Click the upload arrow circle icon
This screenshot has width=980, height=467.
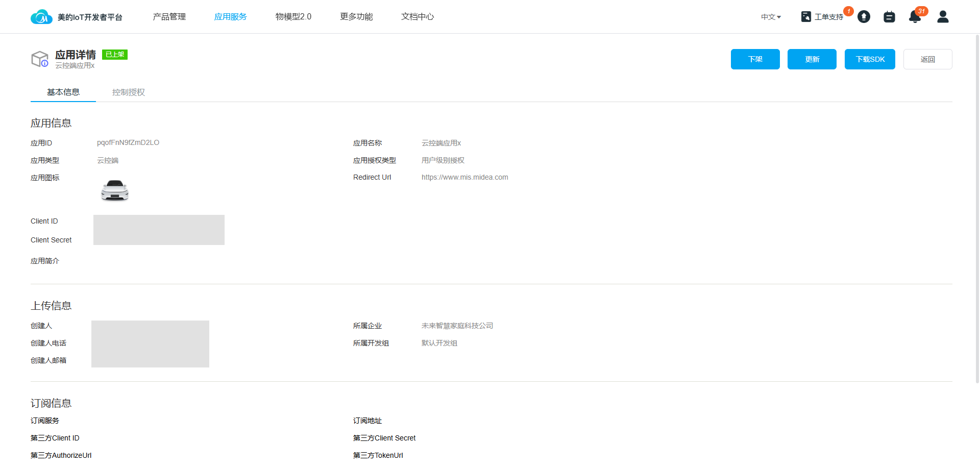tap(864, 17)
